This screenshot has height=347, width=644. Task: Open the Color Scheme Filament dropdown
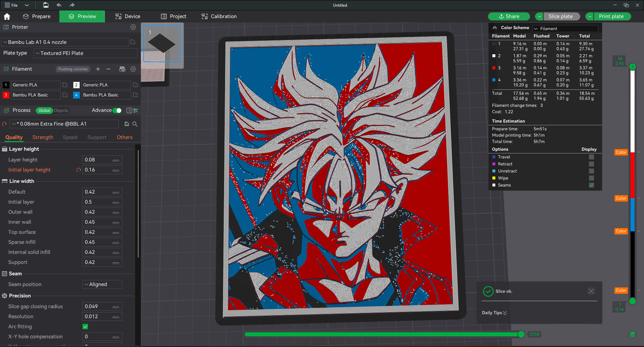[565, 29]
